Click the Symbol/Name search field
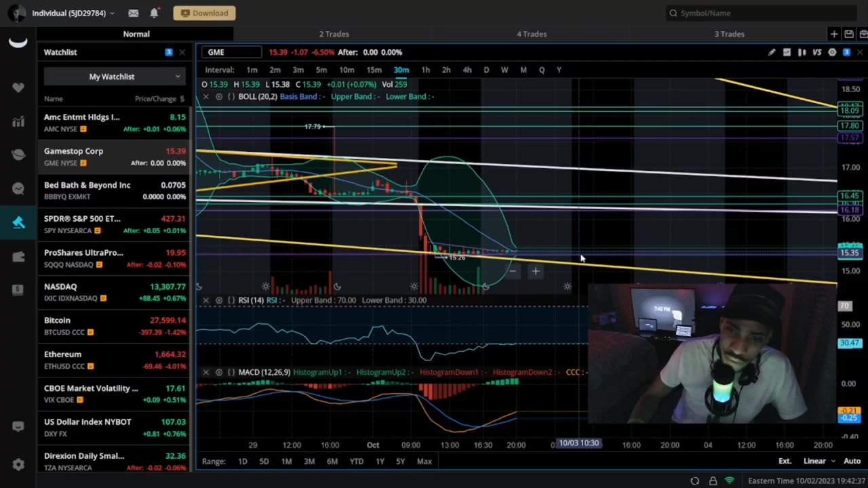868x488 pixels. (x=761, y=13)
